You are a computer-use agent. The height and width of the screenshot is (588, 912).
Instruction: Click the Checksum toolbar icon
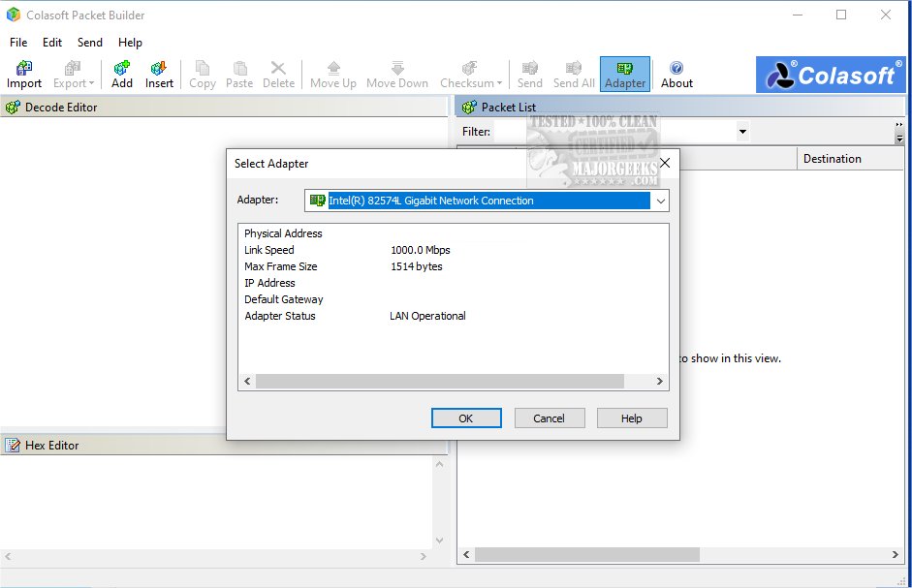pyautogui.click(x=471, y=74)
